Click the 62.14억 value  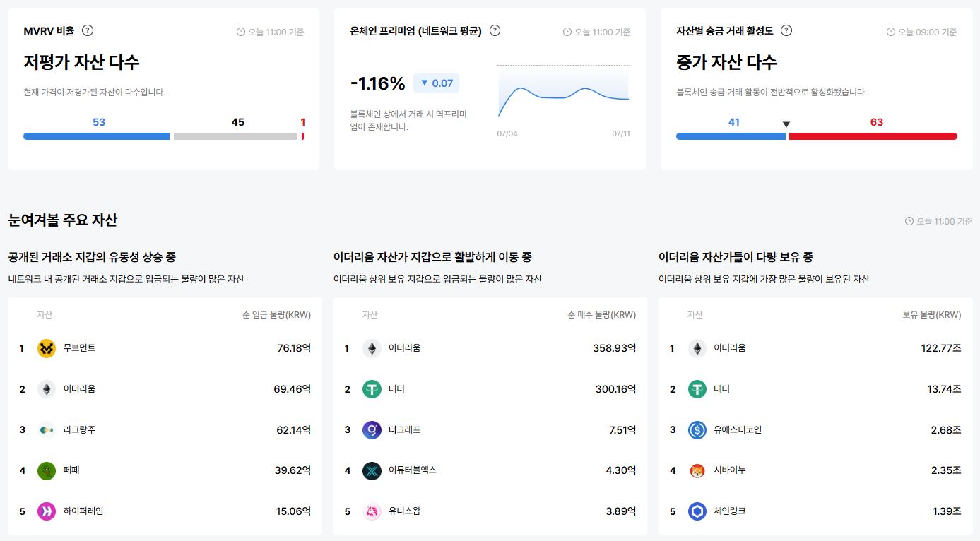pyautogui.click(x=293, y=429)
